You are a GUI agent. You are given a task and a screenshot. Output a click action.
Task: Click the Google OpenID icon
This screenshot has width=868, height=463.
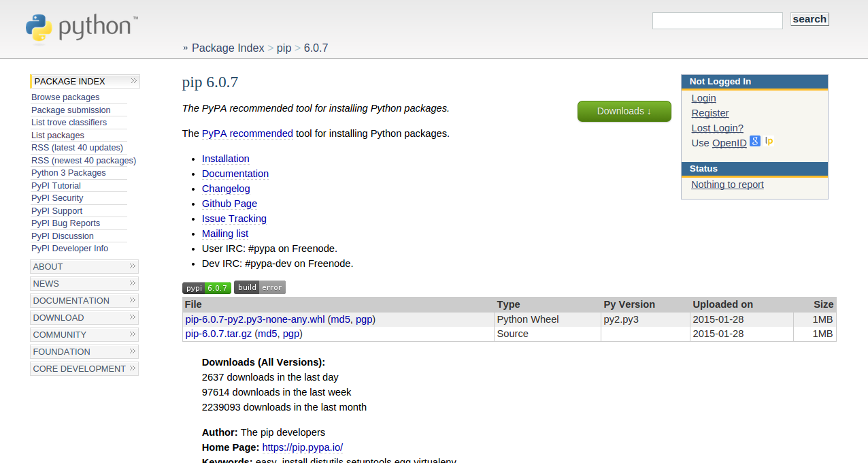755,141
